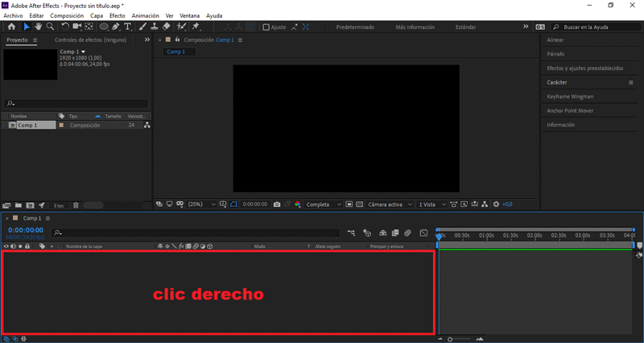Viewport: 644px width, 343px height.
Task: Adjust the timeline zoom slider
Action: (x=450, y=339)
